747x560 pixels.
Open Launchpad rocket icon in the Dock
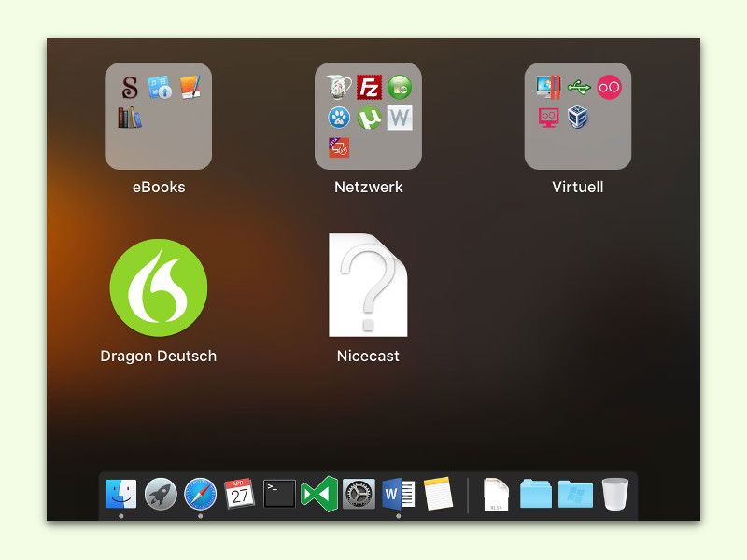(161, 495)
